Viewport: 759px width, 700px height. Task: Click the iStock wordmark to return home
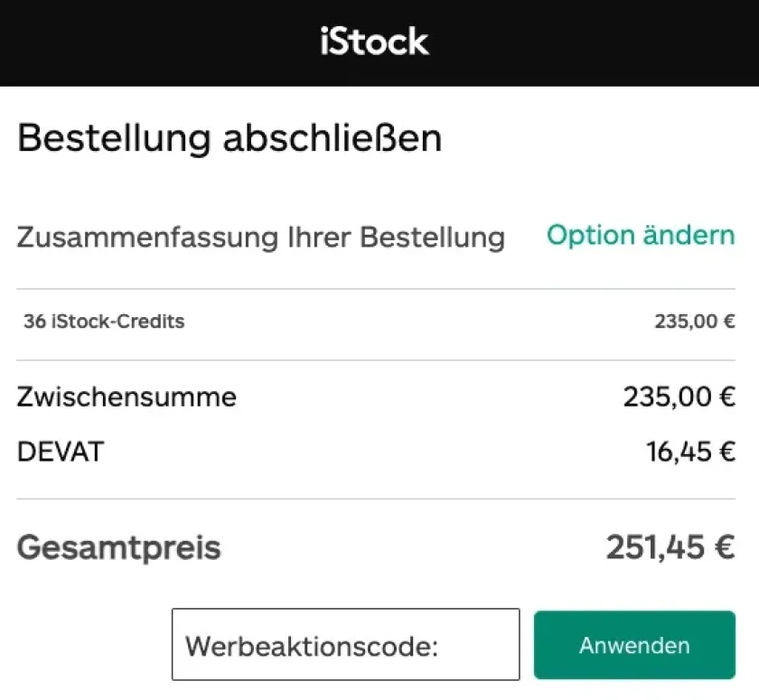pyautogui.click(x=374, y=42)
